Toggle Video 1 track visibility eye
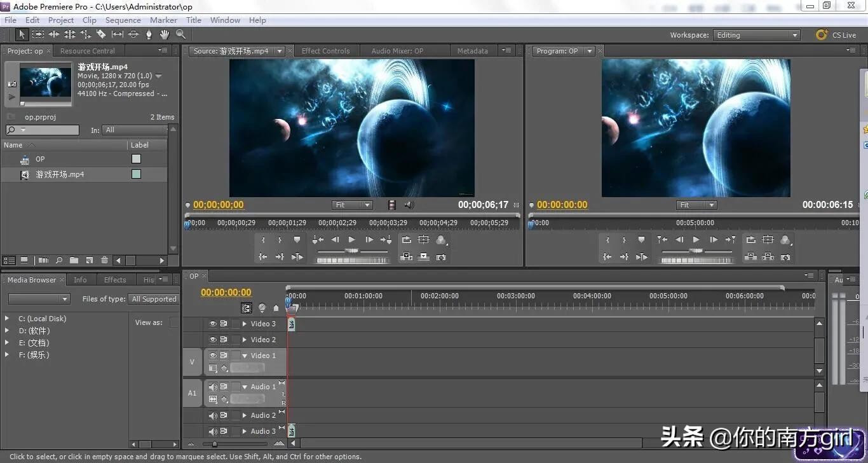 click(x=213, y=356)
